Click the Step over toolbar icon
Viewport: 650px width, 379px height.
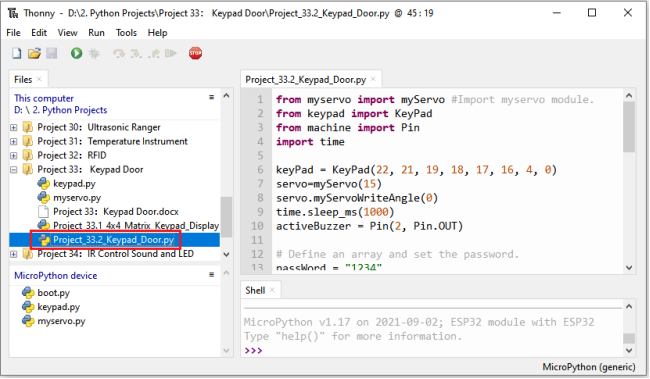click(119, 53)
